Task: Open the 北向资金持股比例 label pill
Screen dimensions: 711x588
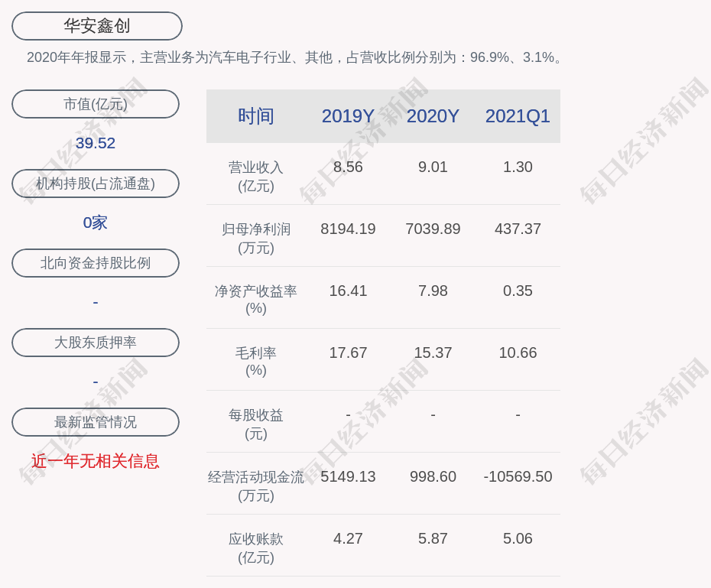Action: (96, 263)
